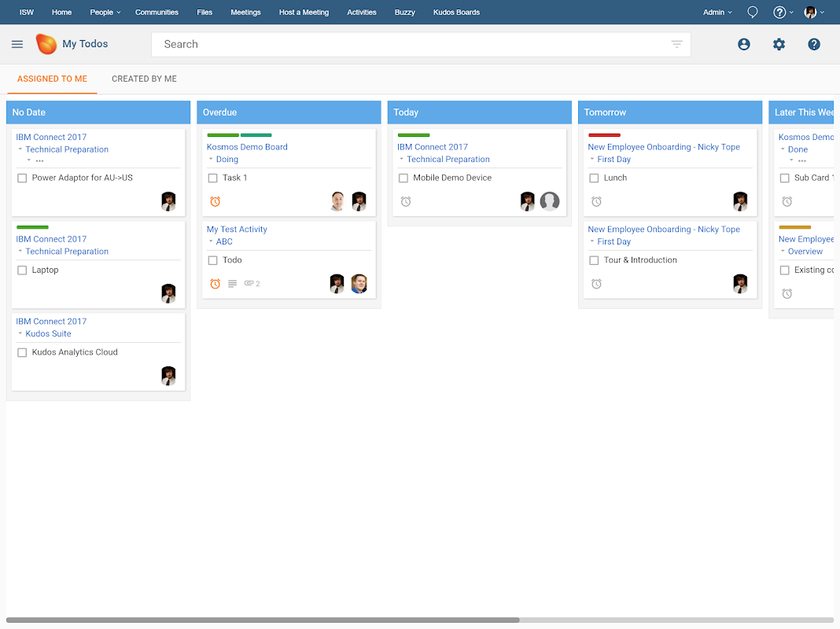Toggle the ABC expander under My Test Activity

click(211, 241)
